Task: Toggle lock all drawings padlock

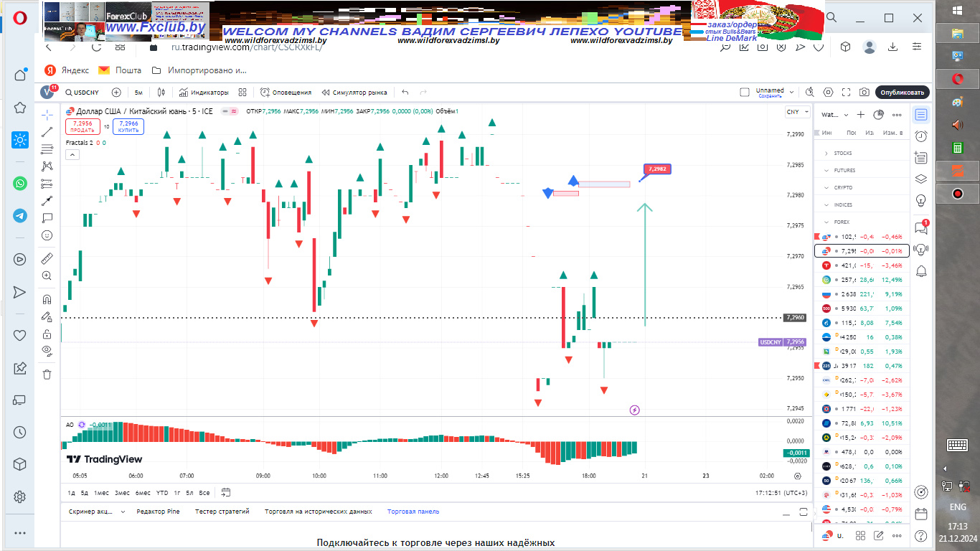Action: pyautogui.click(x=47, y=334)
